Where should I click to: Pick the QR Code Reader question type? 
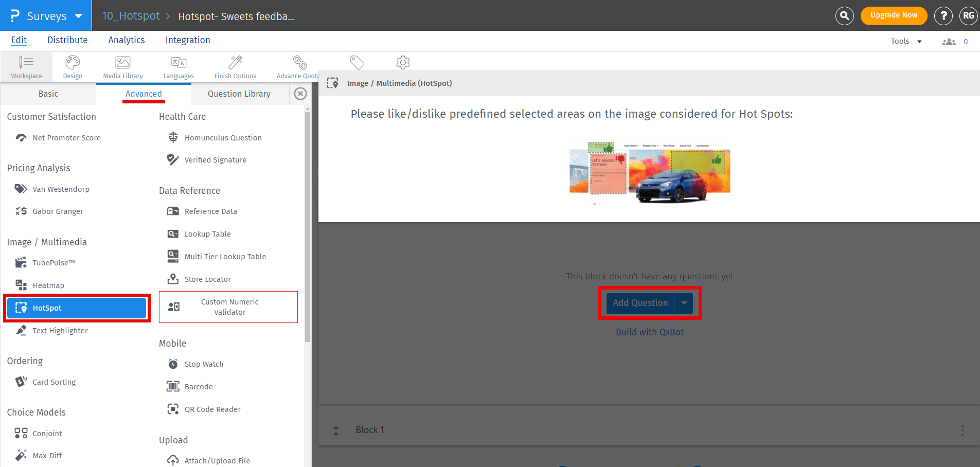coord(212,409)
